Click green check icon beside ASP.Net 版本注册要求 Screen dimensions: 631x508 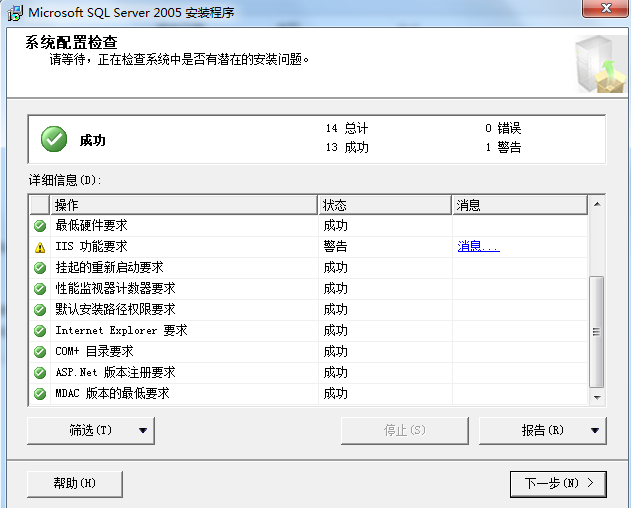40,372
